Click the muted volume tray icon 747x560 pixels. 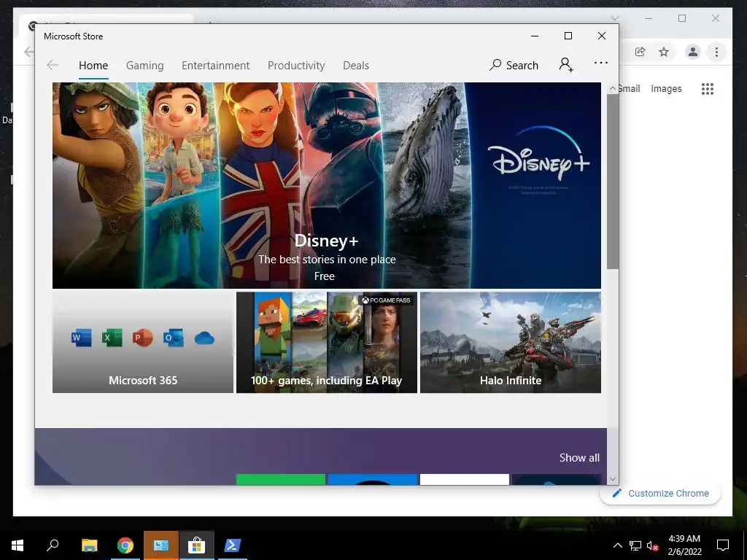[x=653, y=545]
